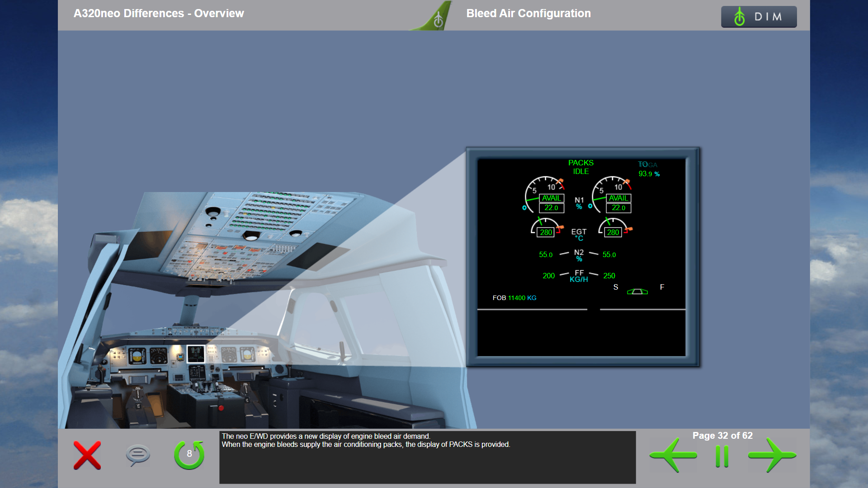Click the 'Bleed Air Configuration' heading
Screen dimensions: 868x488
point(528,14)
